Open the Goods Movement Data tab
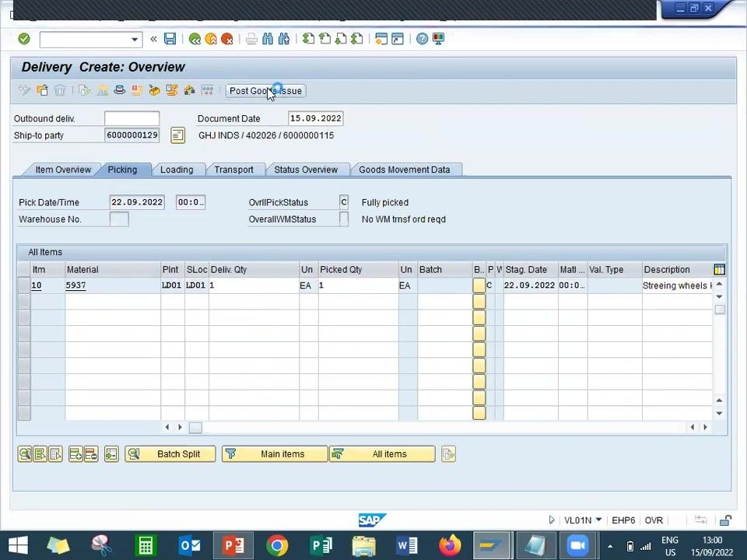Screen dimensions: 747x560 (x=405, y=170)
